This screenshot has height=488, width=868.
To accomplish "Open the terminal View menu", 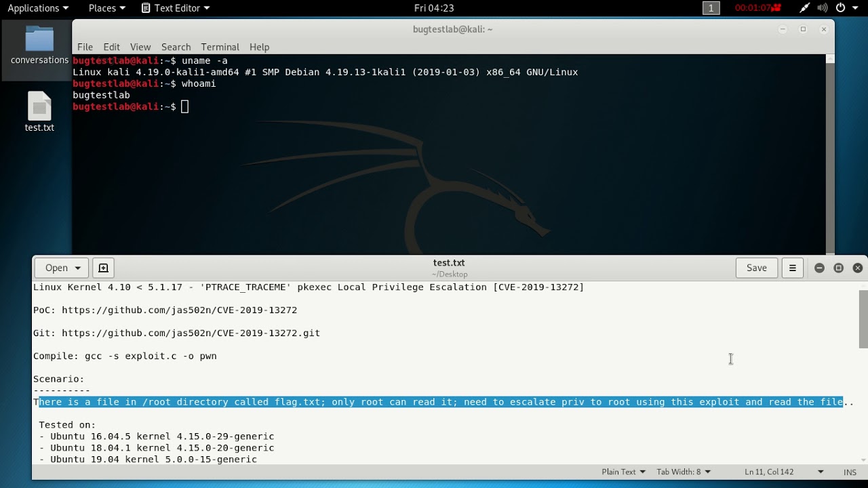I will coord(140,47).
